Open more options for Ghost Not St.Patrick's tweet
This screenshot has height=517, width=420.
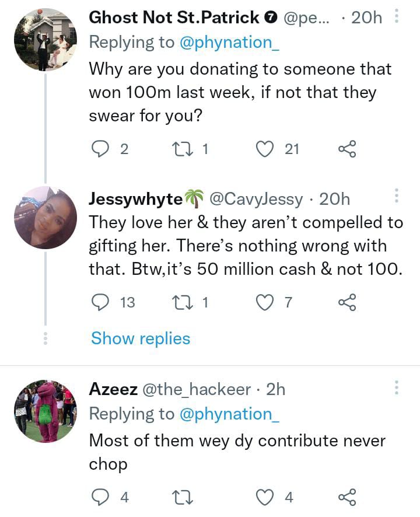[397, 18]
